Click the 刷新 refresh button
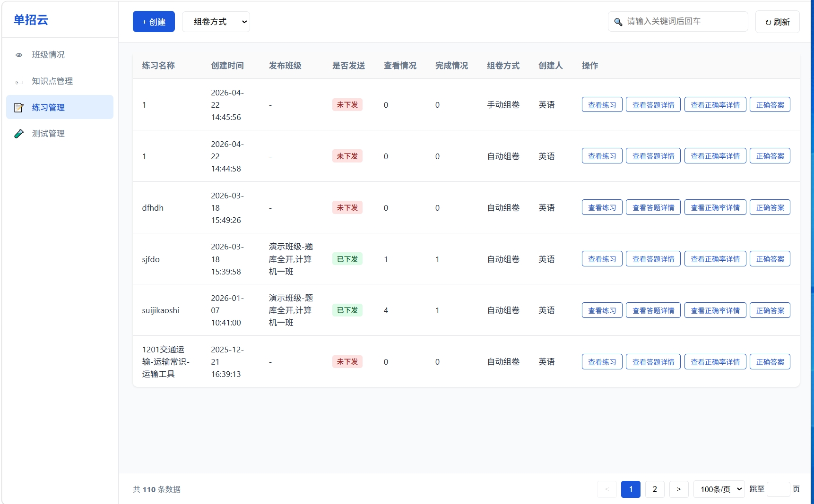The image size is (814, 504). click(x=777, y=22)
